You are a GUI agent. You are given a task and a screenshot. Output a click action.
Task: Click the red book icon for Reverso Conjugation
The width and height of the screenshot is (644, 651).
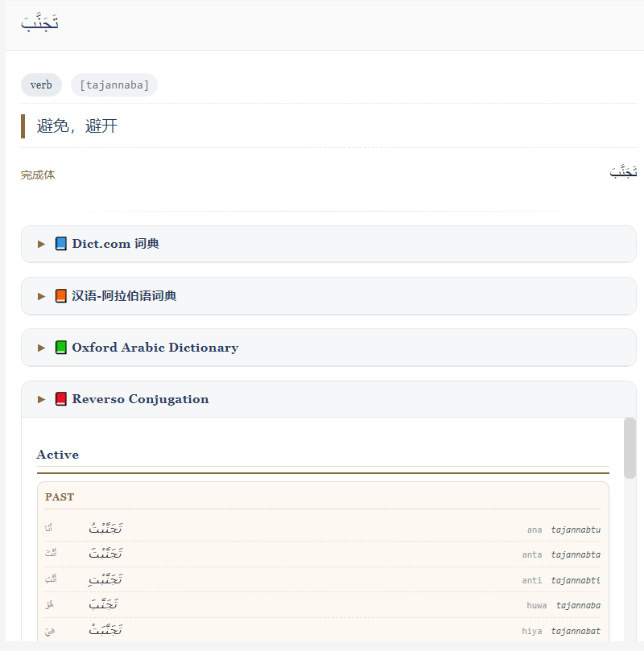point(60,399)
